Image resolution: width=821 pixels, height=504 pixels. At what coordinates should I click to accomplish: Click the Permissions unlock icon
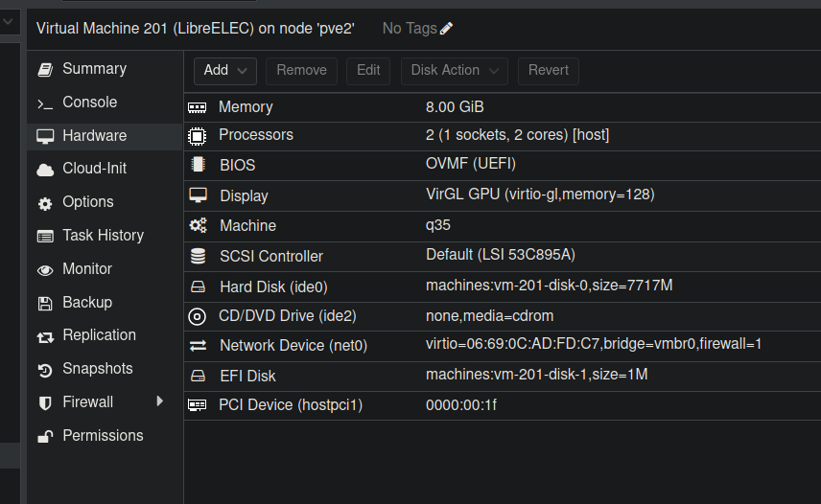[44, 437]
